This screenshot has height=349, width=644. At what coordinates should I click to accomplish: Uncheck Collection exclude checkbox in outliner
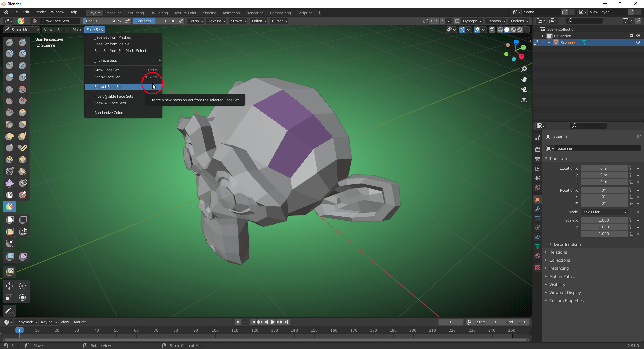click(x=631, y=36)
